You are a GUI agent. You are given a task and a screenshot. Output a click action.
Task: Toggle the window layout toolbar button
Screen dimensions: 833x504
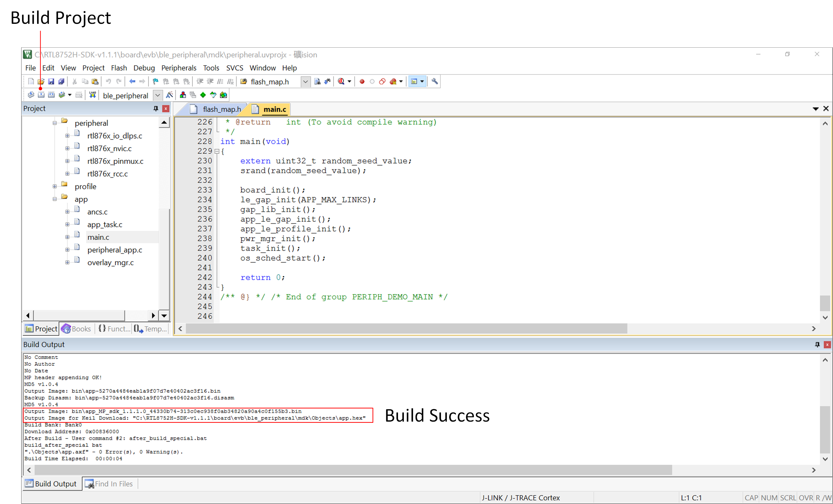click(x=414, y=81)
